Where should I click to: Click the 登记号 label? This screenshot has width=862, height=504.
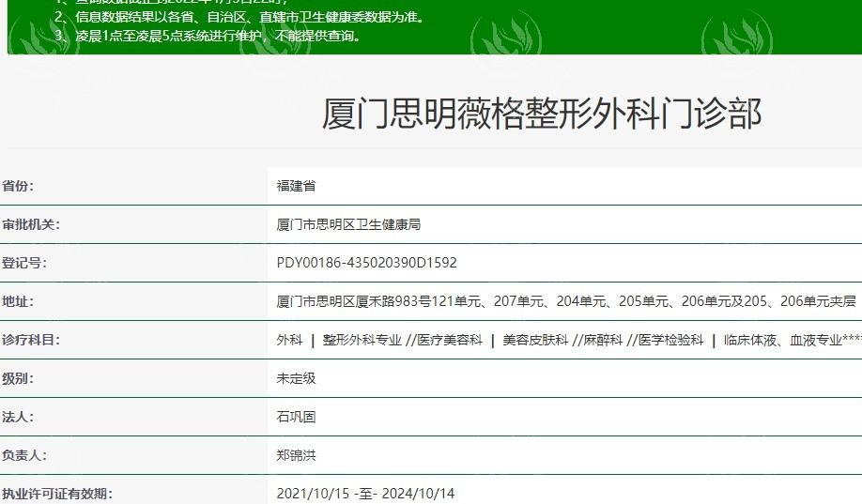click(24, 263)
